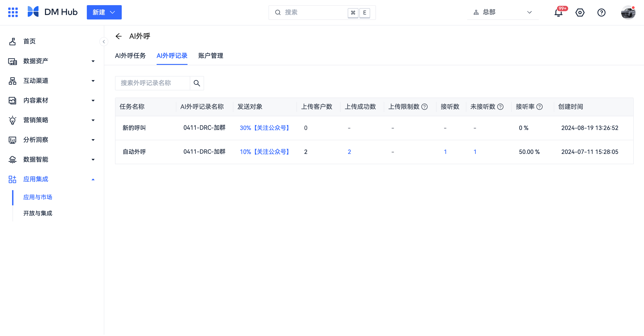Focus the 搜索外呼记录名称 input

click(x=153, y=83)
